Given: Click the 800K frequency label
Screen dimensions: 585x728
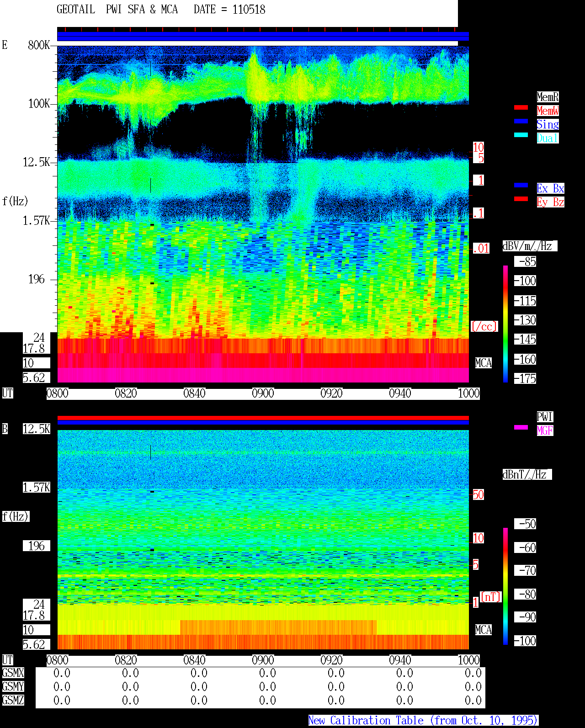Looking at the screenshot, I should 39,45.
